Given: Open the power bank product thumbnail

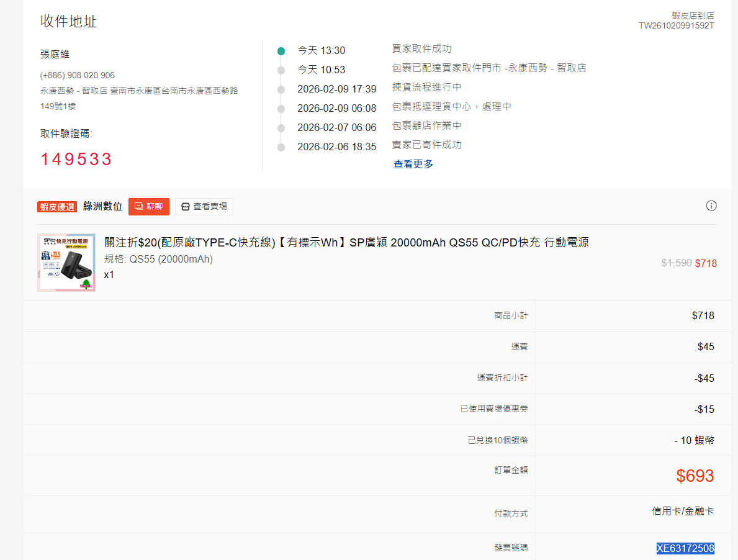Looking at the screenshot, I should 66,262.
